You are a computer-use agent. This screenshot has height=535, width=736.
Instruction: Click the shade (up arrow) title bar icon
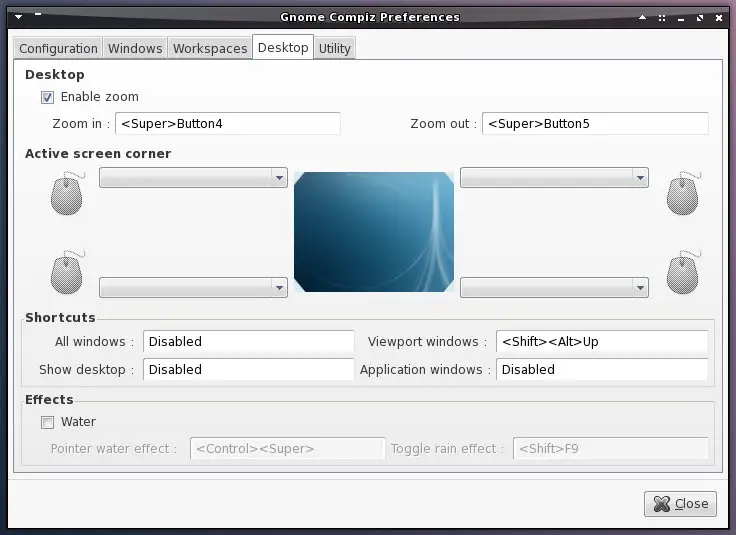(643, 17)
